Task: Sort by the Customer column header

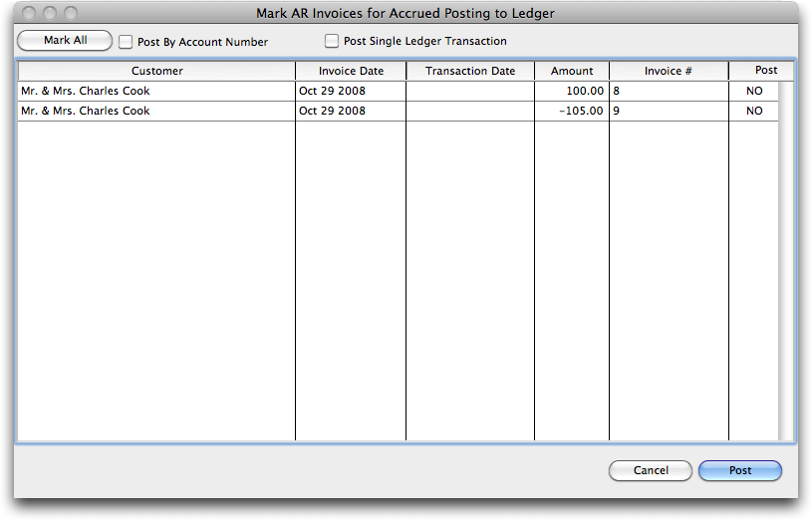Action: point(156,71)
